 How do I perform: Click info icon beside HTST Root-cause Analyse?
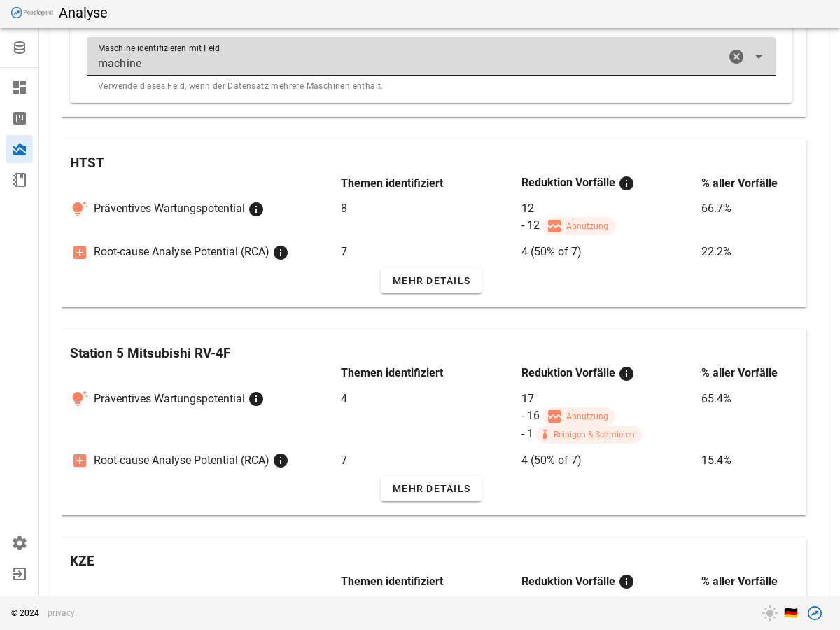281,253
